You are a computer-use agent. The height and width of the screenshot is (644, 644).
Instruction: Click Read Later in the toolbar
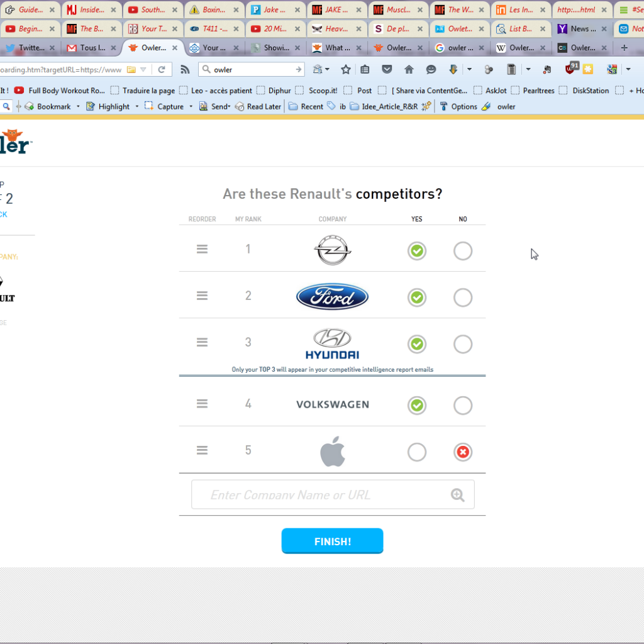tap(258, 106)
